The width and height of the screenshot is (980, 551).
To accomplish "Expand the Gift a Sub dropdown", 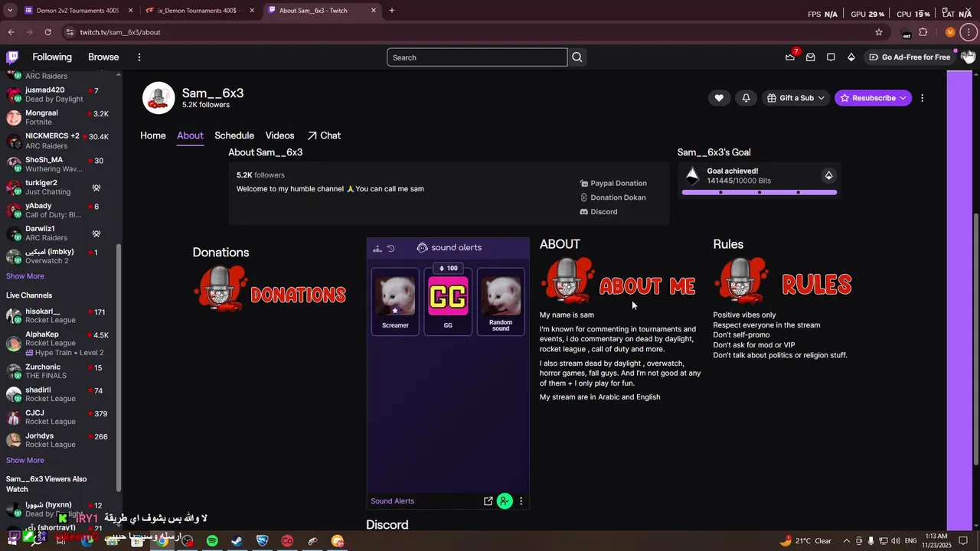I will (x=795, y=98).
